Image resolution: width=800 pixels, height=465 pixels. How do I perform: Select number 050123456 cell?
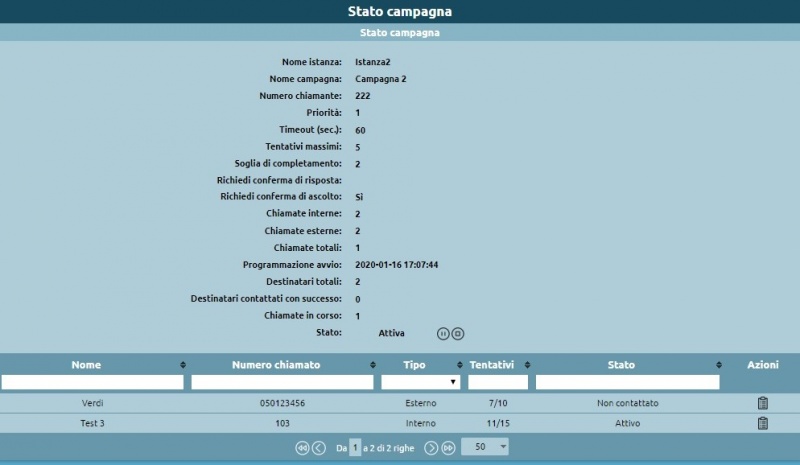tap(282, 403)
